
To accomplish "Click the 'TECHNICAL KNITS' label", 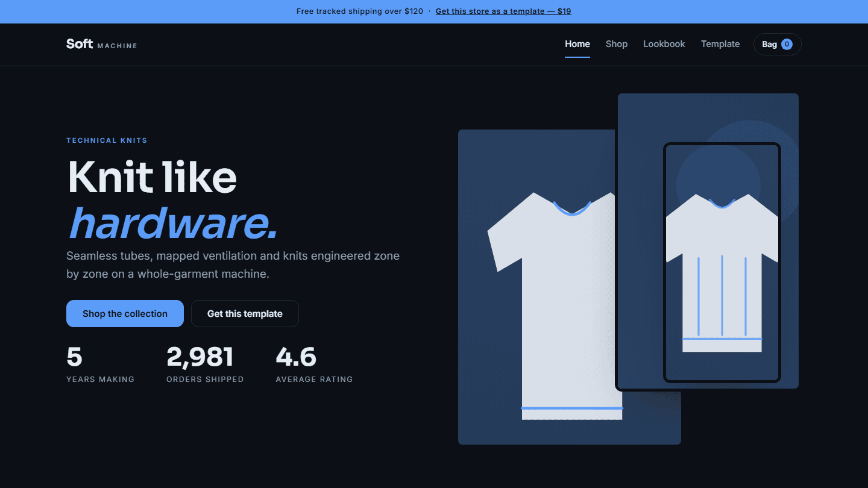I will pos(107,140).
